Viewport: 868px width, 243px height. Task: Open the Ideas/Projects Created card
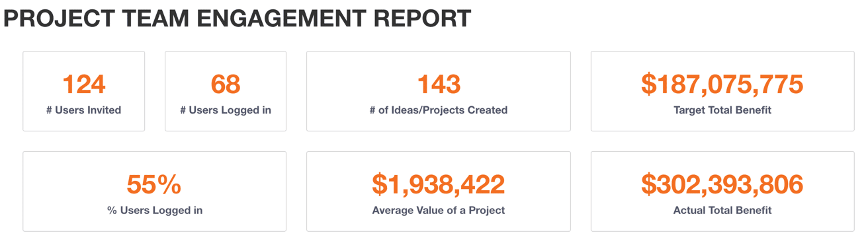tap(439, 91)
